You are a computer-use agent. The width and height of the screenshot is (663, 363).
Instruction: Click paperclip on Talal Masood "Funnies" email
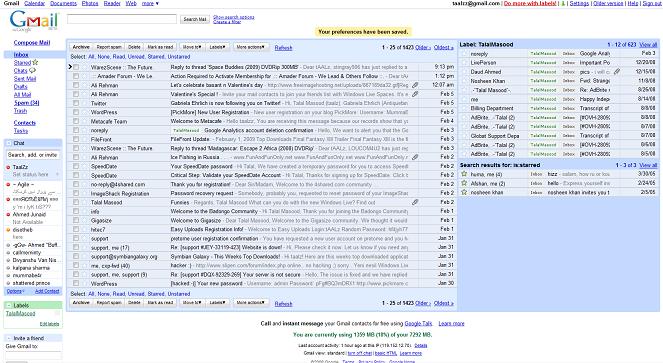pyautogui.click(x=415, y=202)
